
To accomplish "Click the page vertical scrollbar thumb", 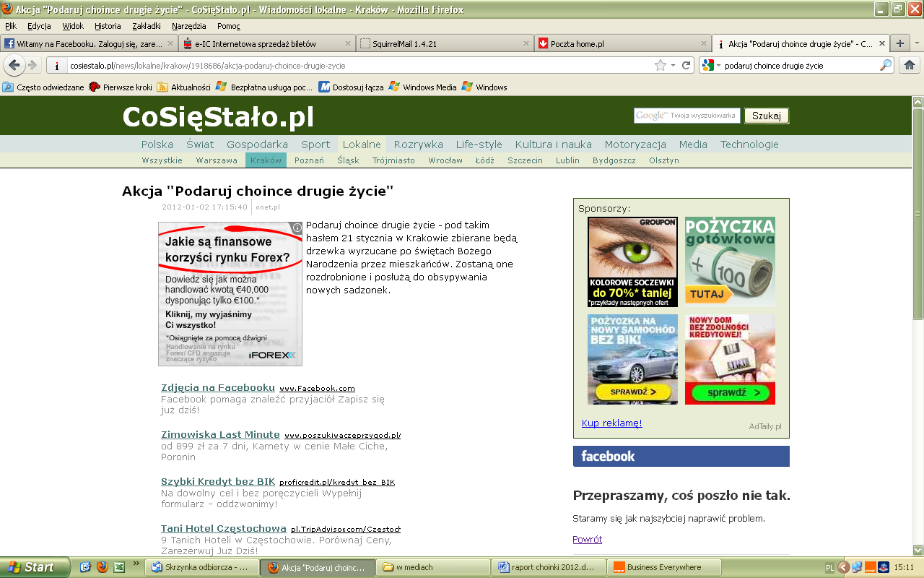I will coord(918,214).
